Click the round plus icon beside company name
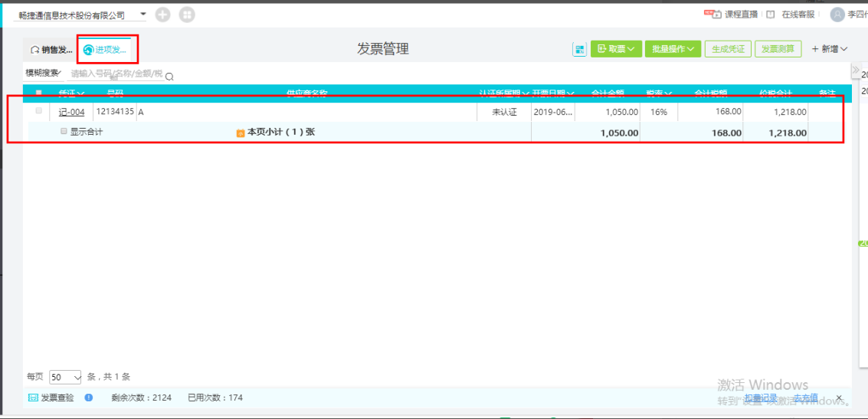Viewport: 868px width, 419px height. click(162, 15)
